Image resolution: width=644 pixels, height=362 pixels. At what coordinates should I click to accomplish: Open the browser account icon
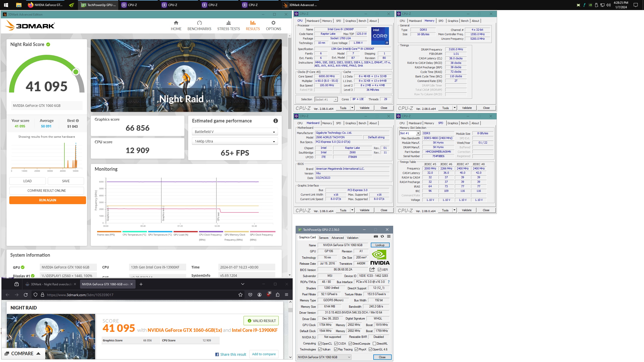pyautogui.click(x=260, y=295)
